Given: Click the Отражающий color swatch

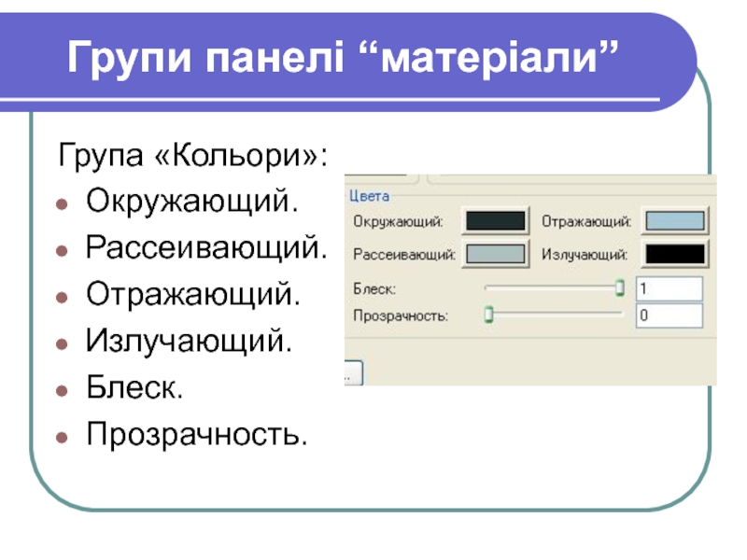Looking at the screenshot, I should point(676,222).
